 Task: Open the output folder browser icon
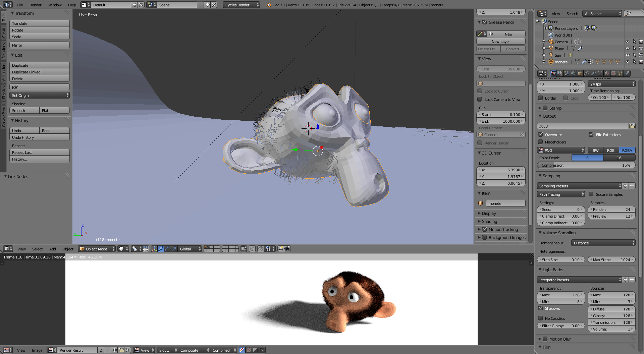(x=632, y=126)
